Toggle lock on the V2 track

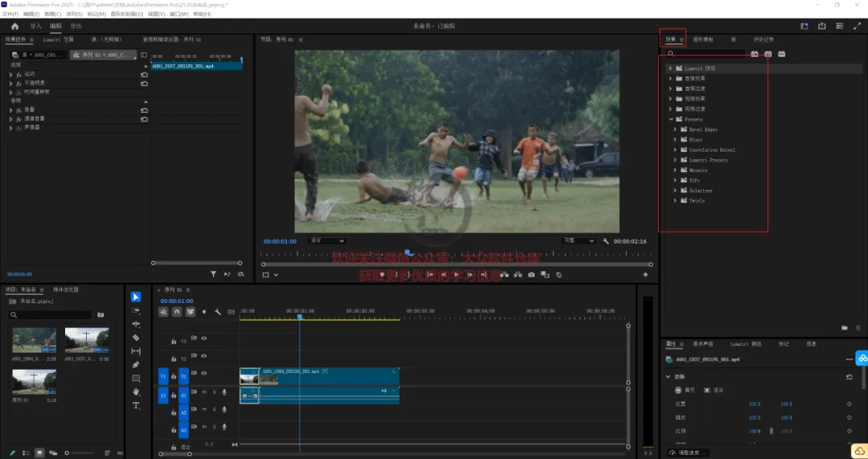174,359
